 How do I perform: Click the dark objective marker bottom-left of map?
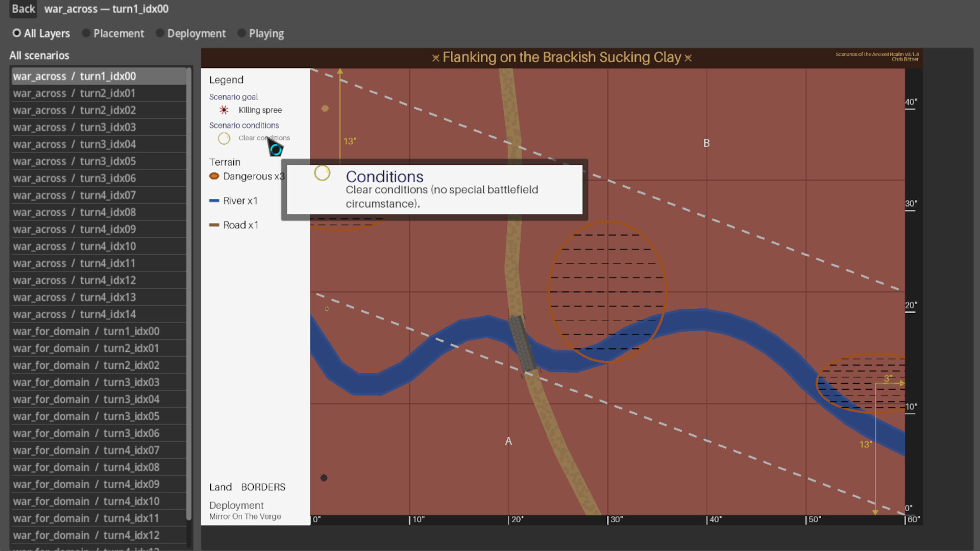point(324,478)
